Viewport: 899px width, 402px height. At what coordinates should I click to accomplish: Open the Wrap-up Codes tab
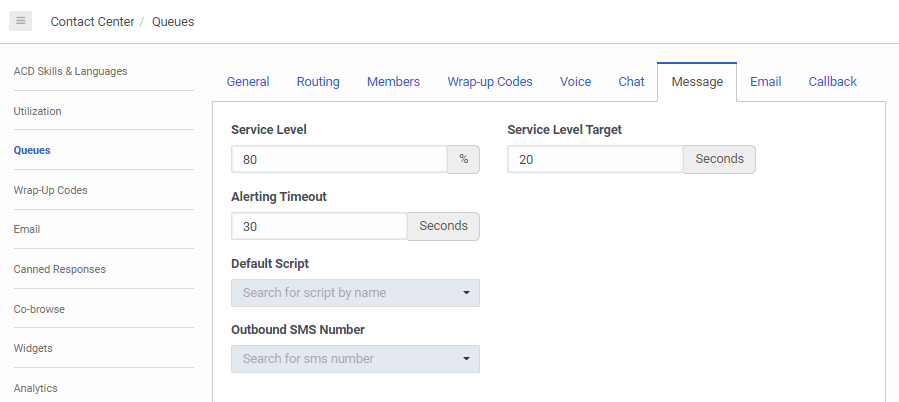tap(490, 82)
